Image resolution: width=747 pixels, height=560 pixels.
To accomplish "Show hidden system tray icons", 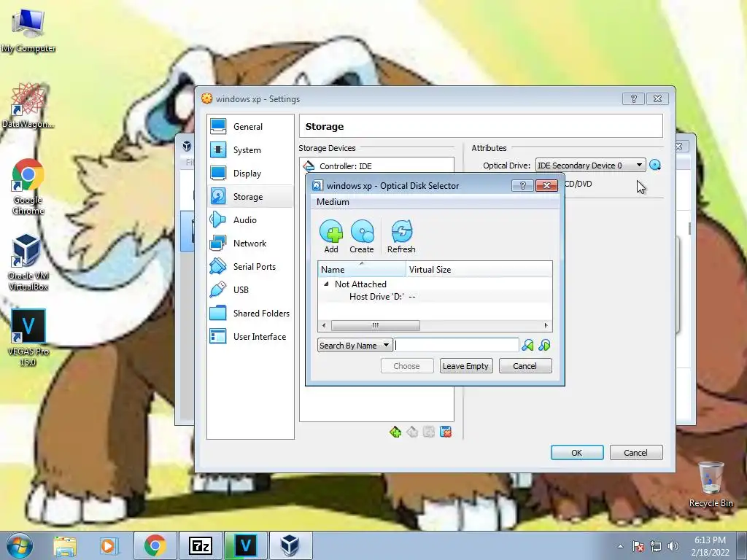I will [620, 546].
